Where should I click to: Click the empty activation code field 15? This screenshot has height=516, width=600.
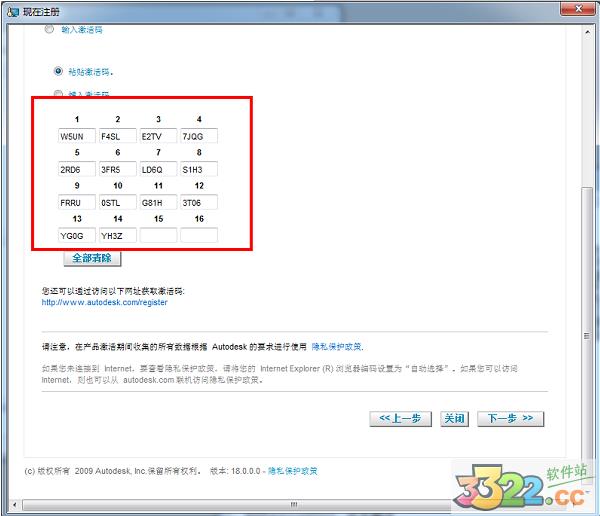[x=158, y=235]
